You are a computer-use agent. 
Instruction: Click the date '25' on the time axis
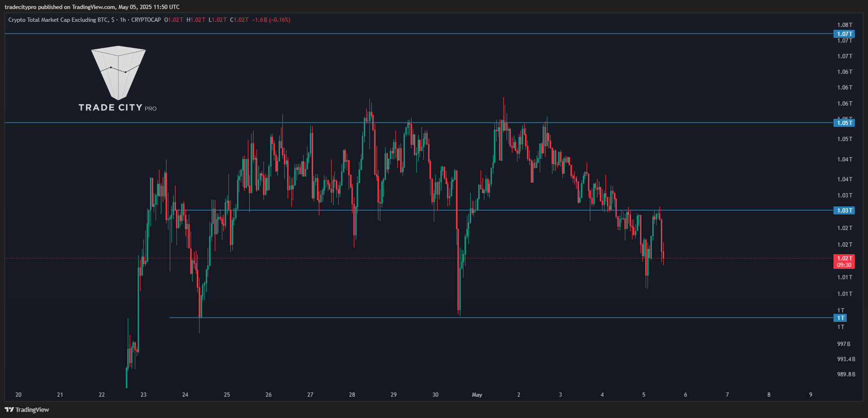(x=227, y=395)
